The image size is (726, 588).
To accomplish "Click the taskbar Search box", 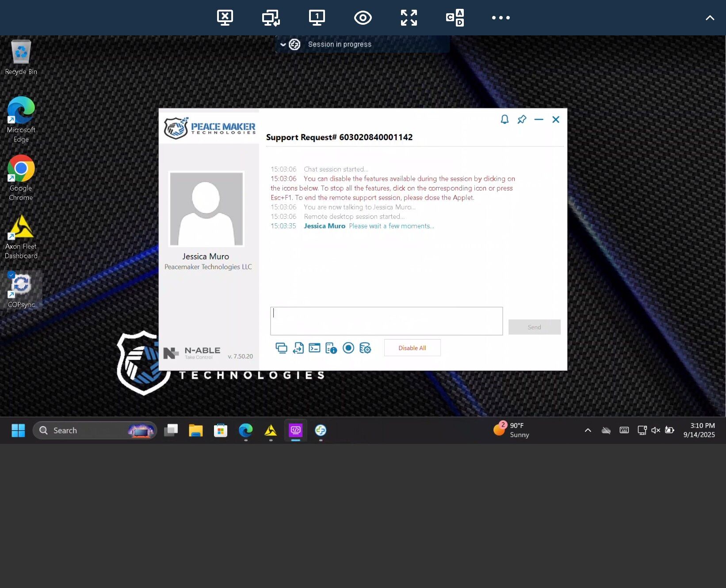I will [95, 430].
